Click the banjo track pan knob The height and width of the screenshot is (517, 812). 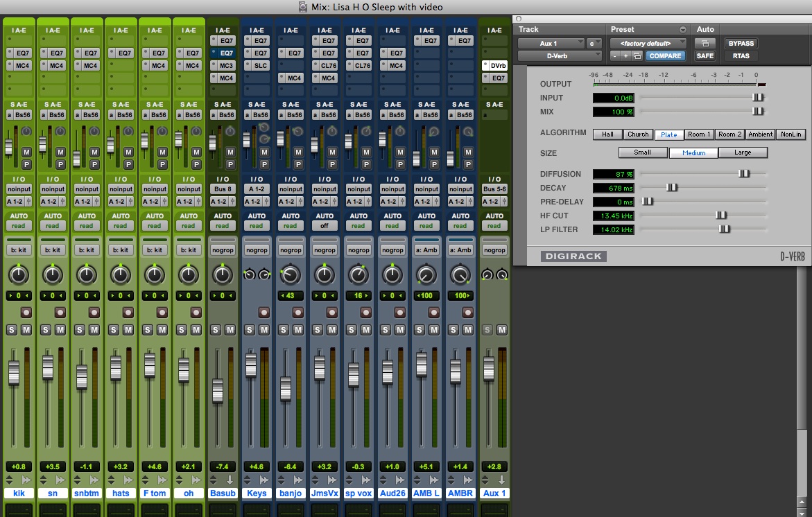(291, 274)
